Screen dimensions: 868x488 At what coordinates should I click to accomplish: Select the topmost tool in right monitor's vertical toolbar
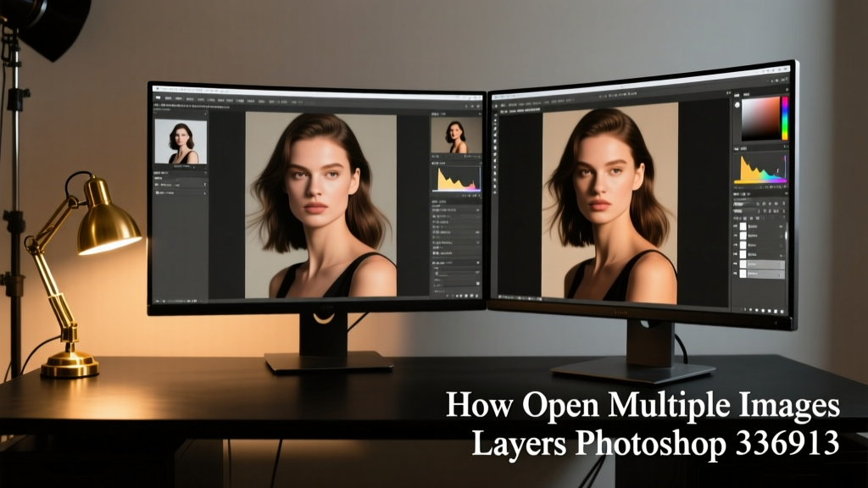(x=495, y=115)
